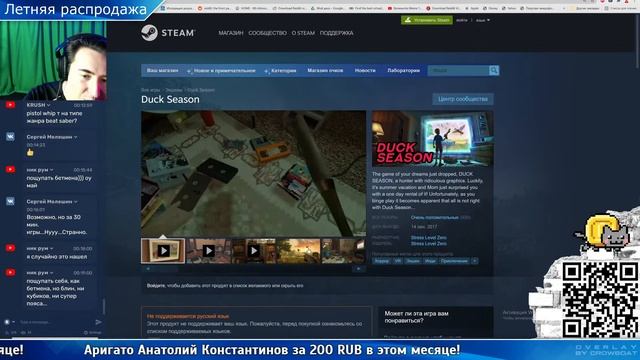Open the СООБЩЕСТВО menu
This screenshot has height=360, width=640.
click(267, 33)
